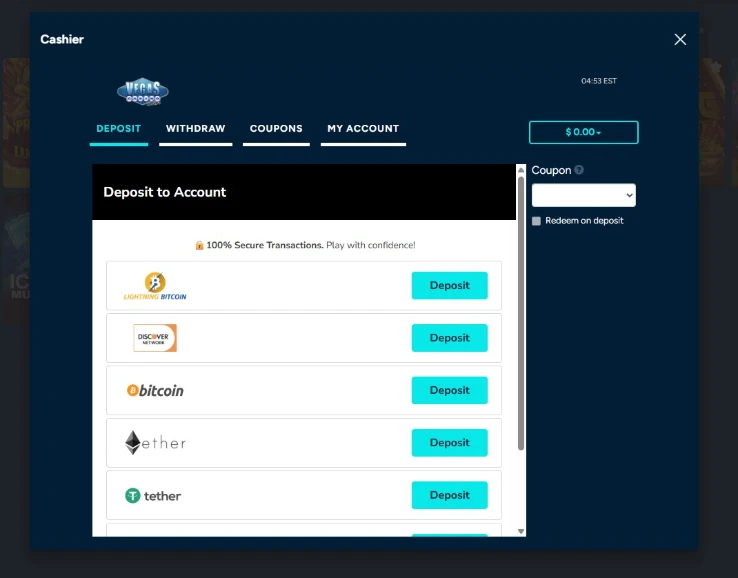Deposit with tether
The width and height of the screenshot is (738, 578).
click(449, 495)
